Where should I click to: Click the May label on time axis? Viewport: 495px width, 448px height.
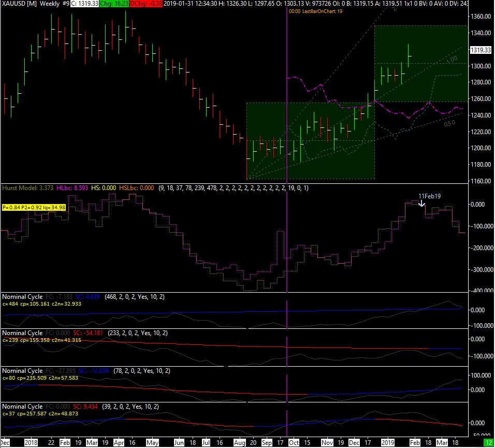152,443
